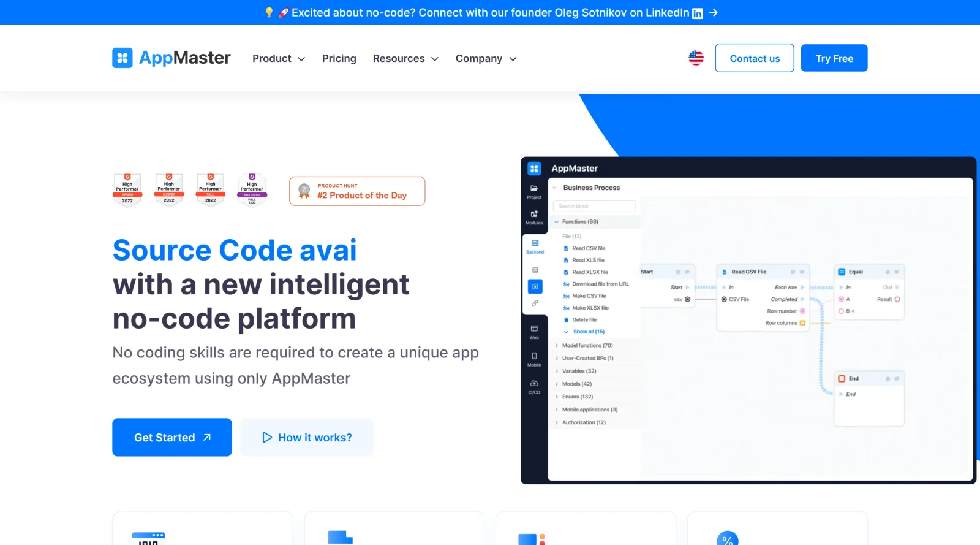
Task: Click the endpoints link icon in sidebar
Action: [x=535, y=303]
